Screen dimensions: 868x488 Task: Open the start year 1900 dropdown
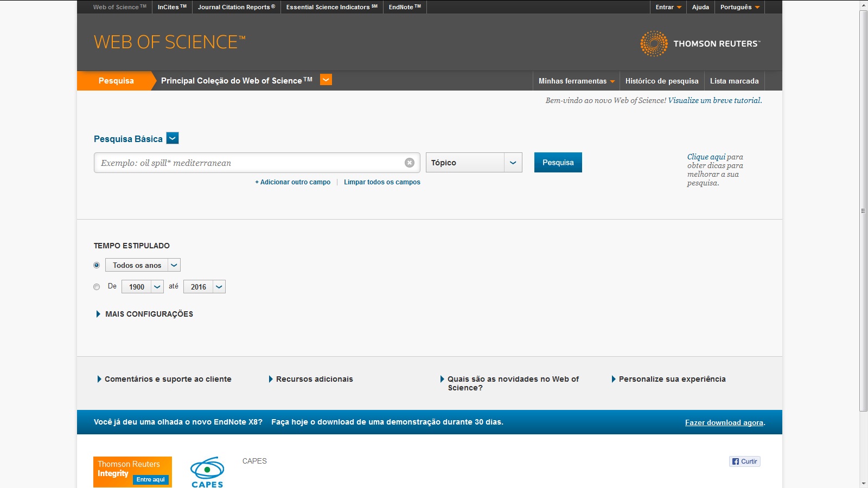click(x=143, y=287)
